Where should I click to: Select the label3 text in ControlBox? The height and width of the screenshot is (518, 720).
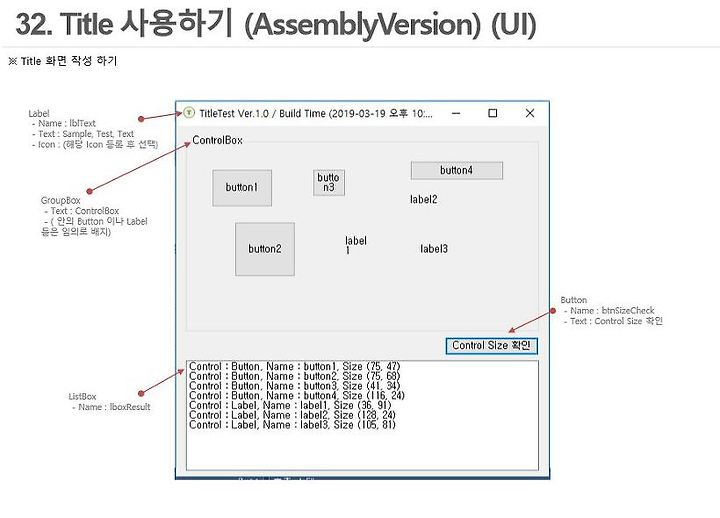[x=434, y=249]
